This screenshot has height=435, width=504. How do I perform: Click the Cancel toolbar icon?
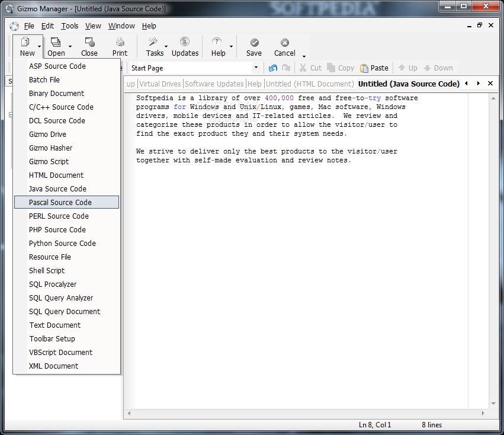click(285, 43)
